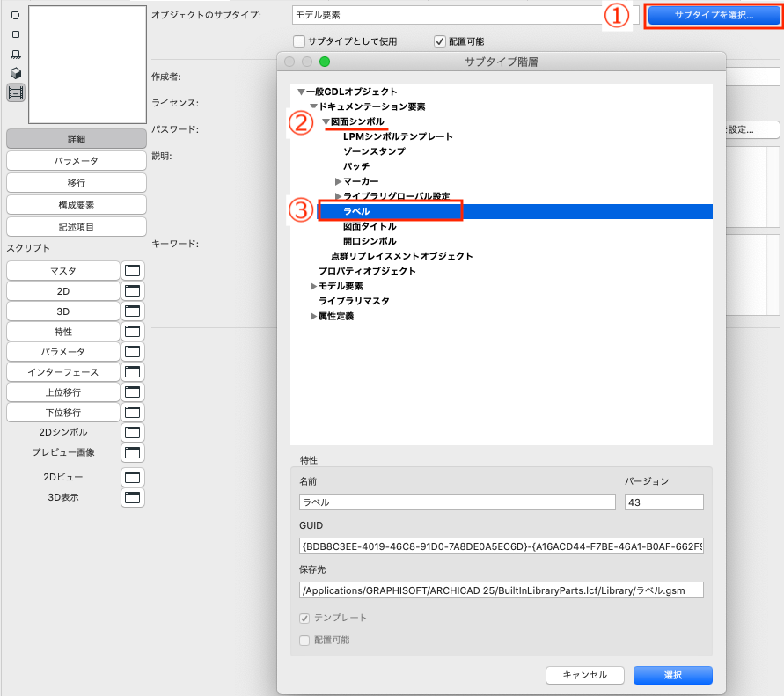Screen dimensions: 784x696
Task: Toggle サブタイプとして使用 checkbox
Action: click(x=299, y=41)
